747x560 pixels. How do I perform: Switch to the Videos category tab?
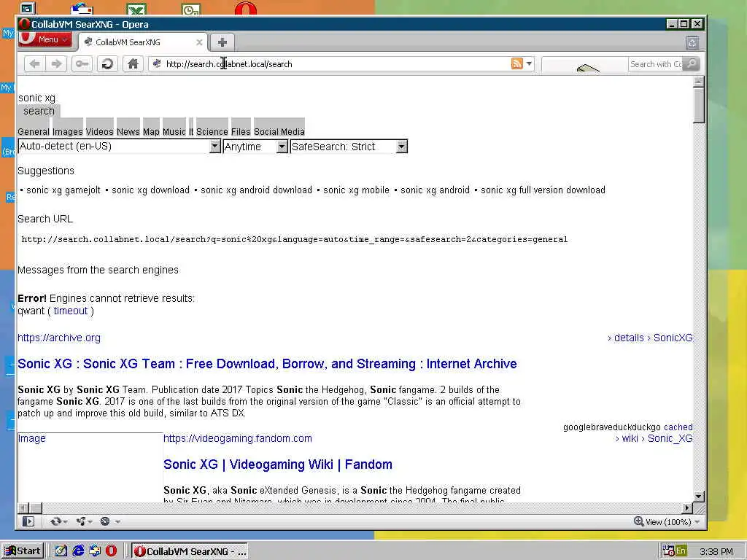coord(99,131)
